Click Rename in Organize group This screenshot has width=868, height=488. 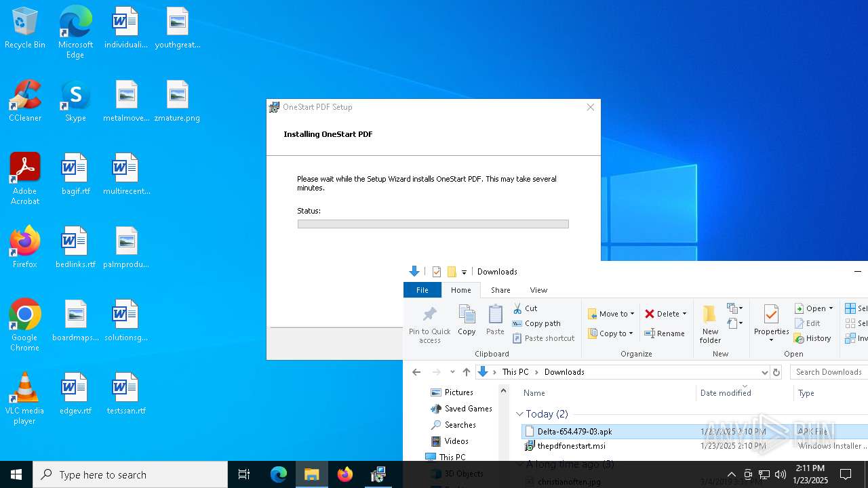pos(664,333)
